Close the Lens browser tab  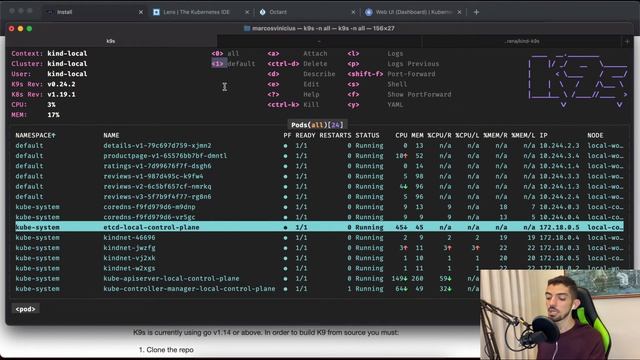[247, 12]
